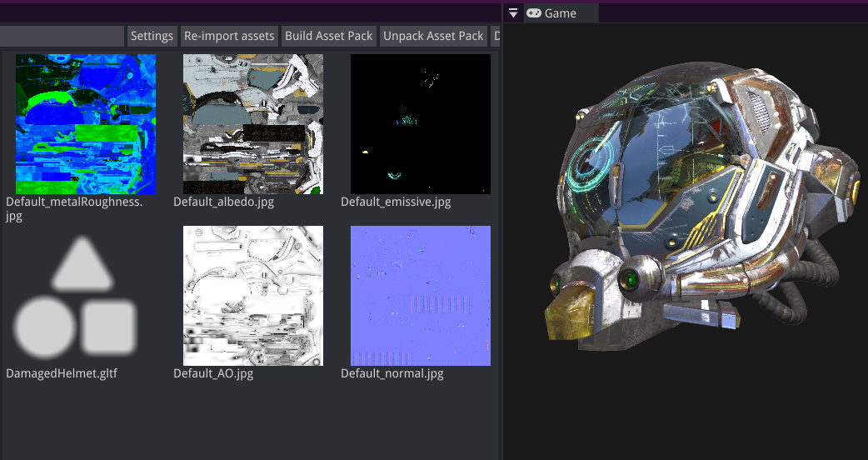The width and height of the screenshot is (868, 460).
Task: Click the cut-off button after Unpack Asset Pack
Action: click(496, 36)
